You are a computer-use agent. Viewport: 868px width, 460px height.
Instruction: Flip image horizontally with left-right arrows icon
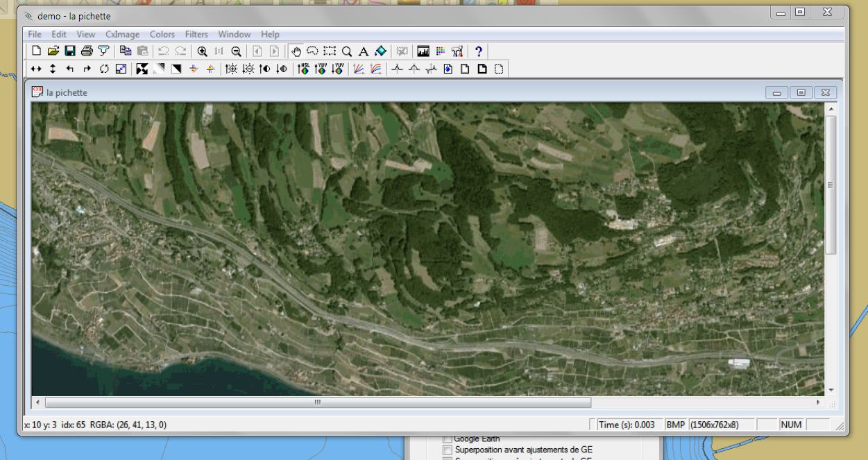[x=37, y=69]
